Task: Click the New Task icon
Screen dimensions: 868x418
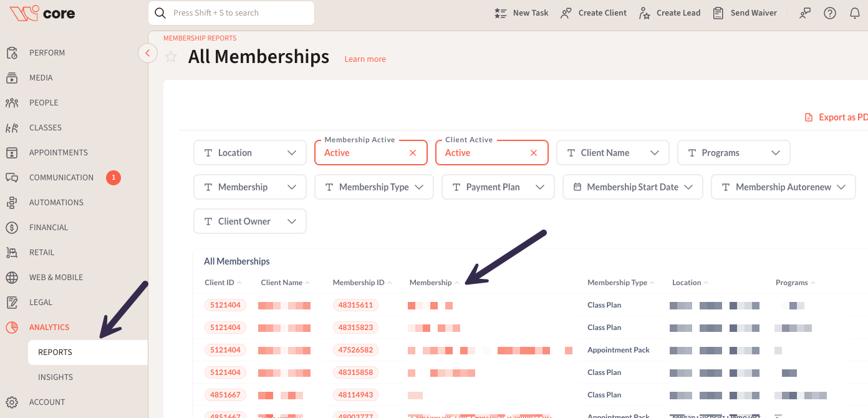Action: tap(500, 13)
